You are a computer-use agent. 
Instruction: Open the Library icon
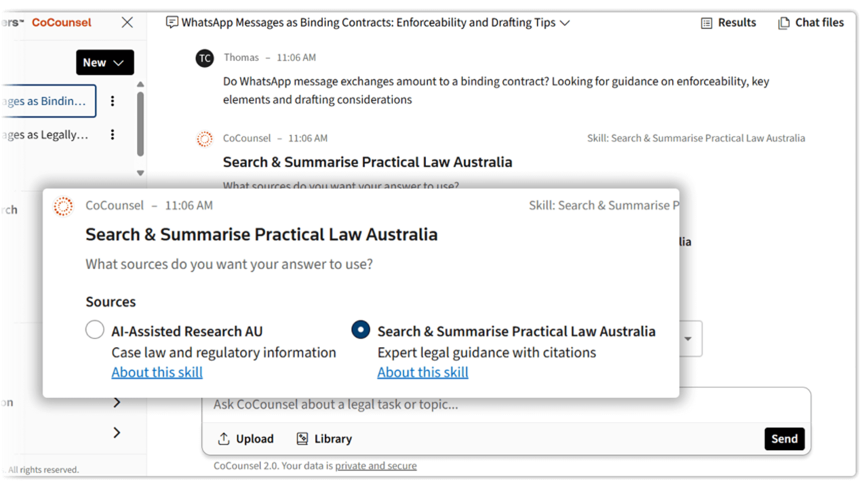coord(301,439)
